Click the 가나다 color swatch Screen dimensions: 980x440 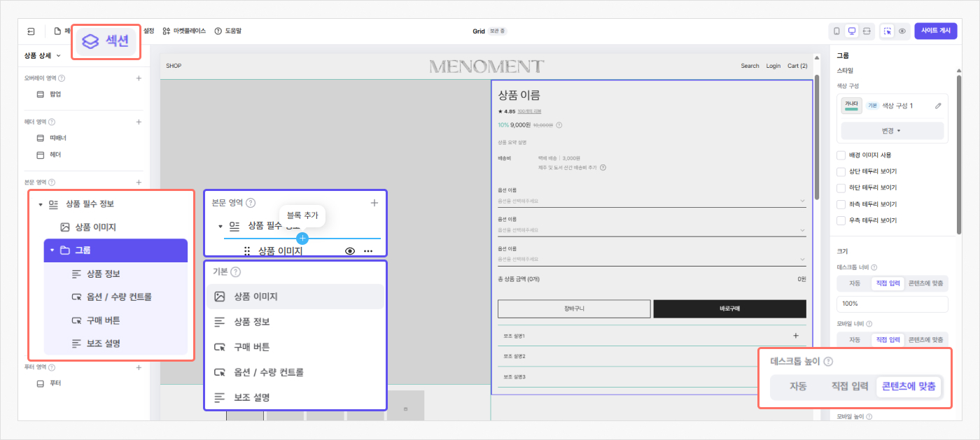tap(851, 104)
